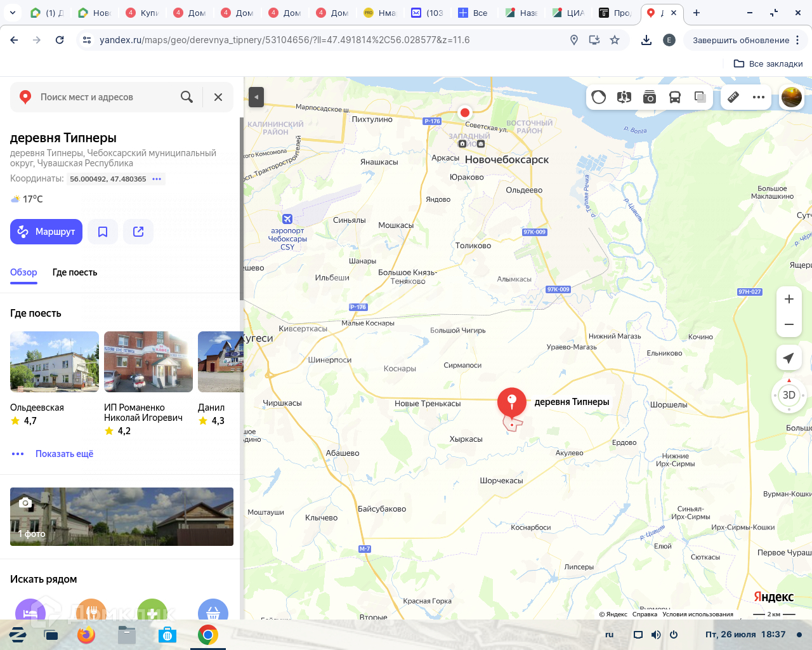The height and width of the screenshot is (650, 812).
Task: Open map layers selector icon
Action: pos(700,97)
